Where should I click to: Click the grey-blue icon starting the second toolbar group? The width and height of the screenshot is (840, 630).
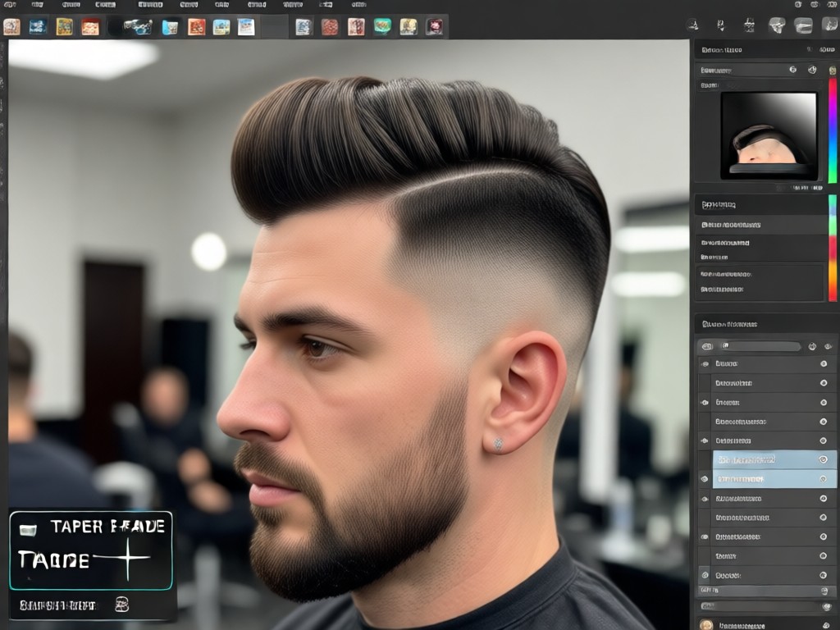pos(304,27)
